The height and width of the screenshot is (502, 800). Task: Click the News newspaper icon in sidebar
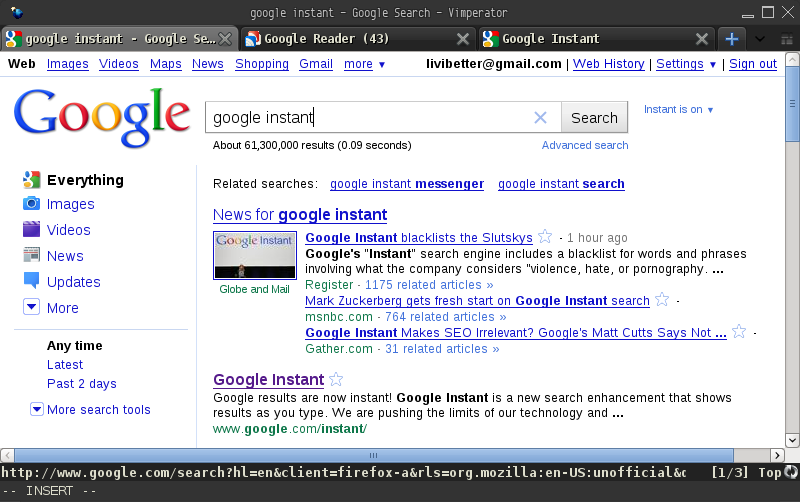click(x=32, y=255)
